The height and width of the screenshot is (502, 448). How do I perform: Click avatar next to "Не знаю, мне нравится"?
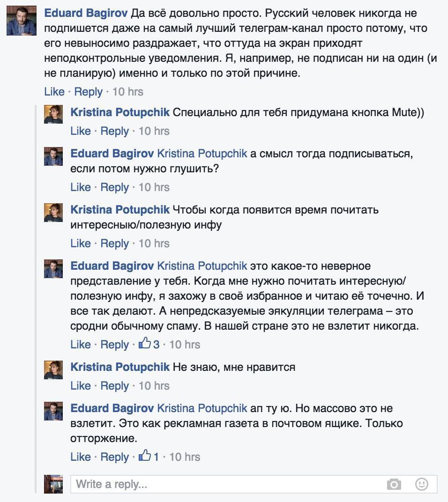click(53, 369)
